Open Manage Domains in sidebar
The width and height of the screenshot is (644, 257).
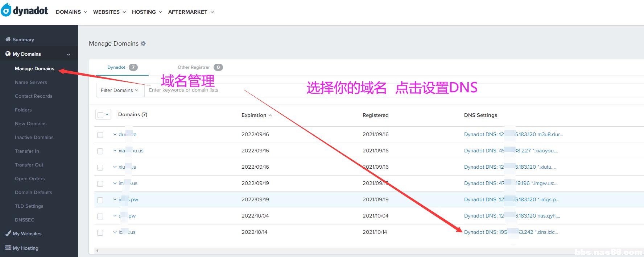(34, 68)
